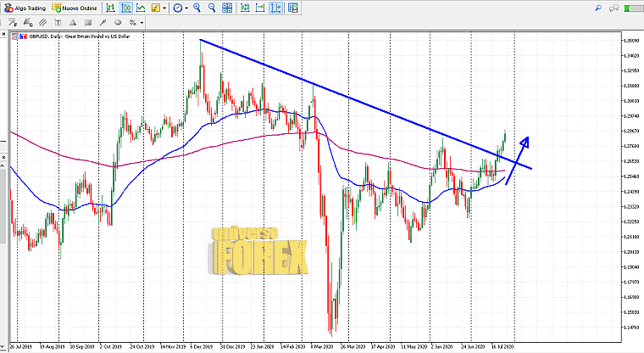Image resolution: width=644 pixels, height=353 pixels.
Task: Select the rectangle shape tool
Action: [x=87, y=22]
